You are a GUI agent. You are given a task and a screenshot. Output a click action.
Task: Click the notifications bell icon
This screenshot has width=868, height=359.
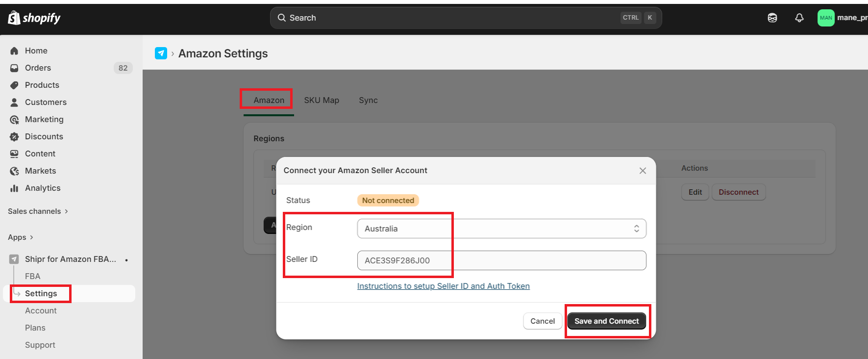[799, 18]
